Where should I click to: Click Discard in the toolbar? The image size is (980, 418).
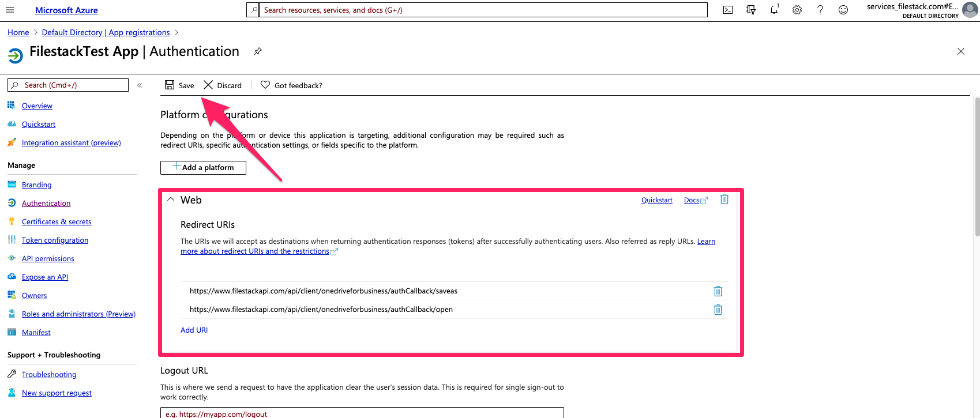pos(223,85)
